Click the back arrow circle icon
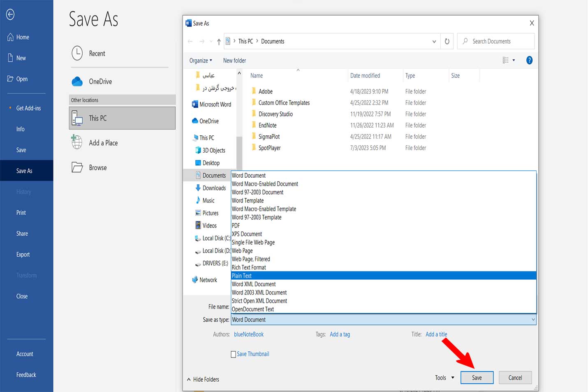The height and width of the screenshot is (392, 588). tap(10, 14)
